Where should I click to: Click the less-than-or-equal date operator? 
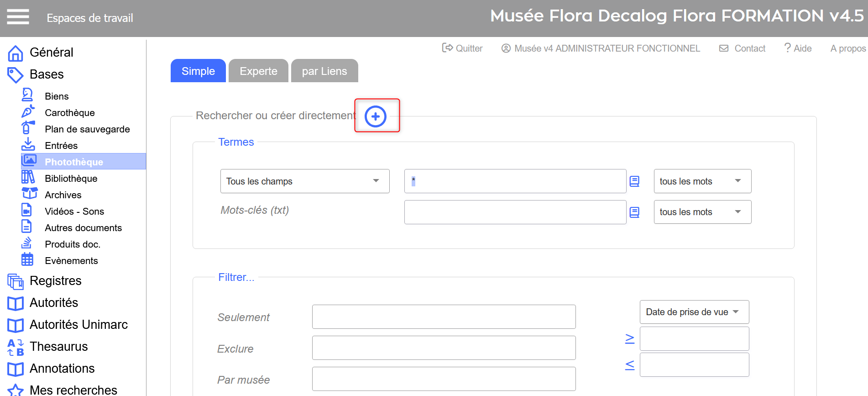pos(630,365)
